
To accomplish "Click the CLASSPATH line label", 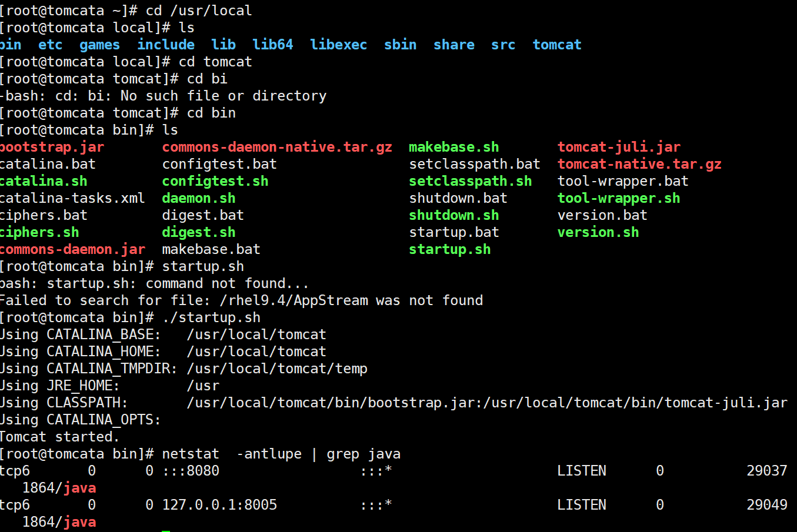I will pyautogui.click(x=88, y=403).
